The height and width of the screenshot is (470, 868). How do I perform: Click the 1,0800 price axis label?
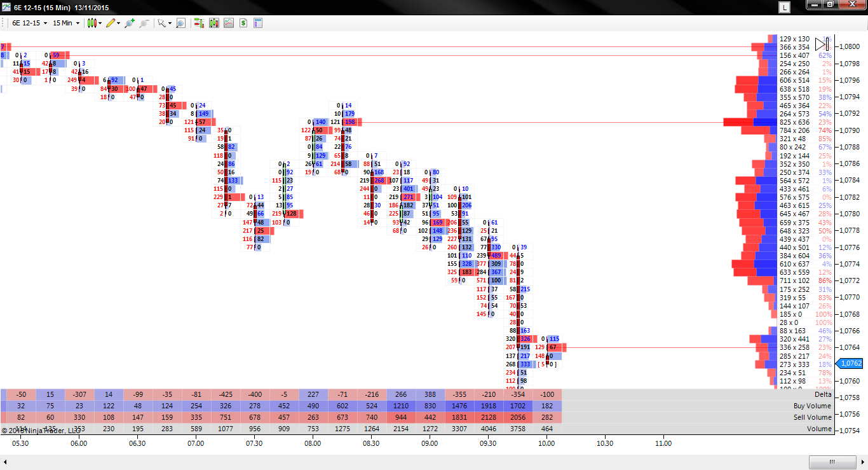click(850, 47)
